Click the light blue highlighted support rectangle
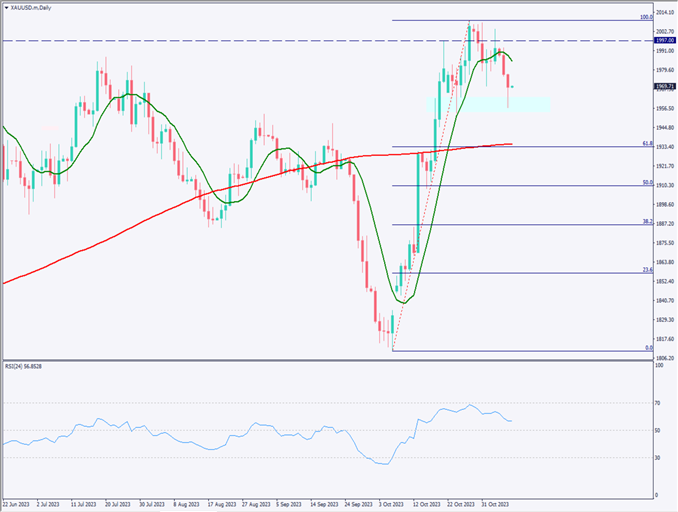Screen dimensions: 678x512 pyautogui.click(x=488, y=104)
